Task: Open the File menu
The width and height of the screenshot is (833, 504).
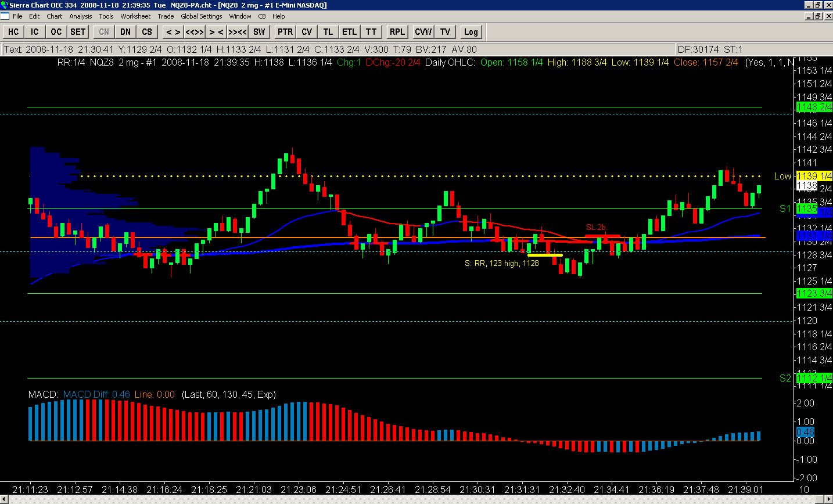Action: point(17,16)
